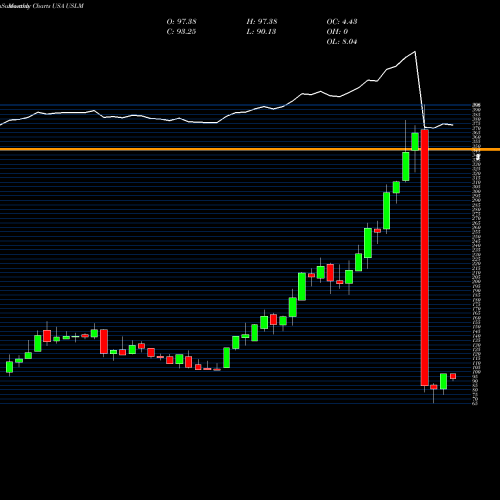Click the chart title ending in USA USLM
This screenshot has width=500, height=500.
[42, 6]
